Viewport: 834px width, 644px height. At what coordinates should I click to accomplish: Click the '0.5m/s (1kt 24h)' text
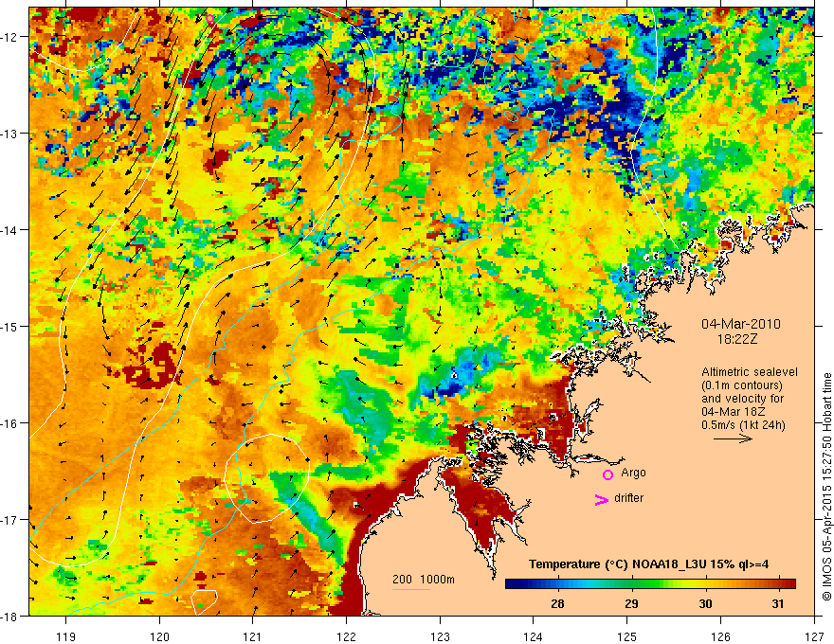pos(743,424)
